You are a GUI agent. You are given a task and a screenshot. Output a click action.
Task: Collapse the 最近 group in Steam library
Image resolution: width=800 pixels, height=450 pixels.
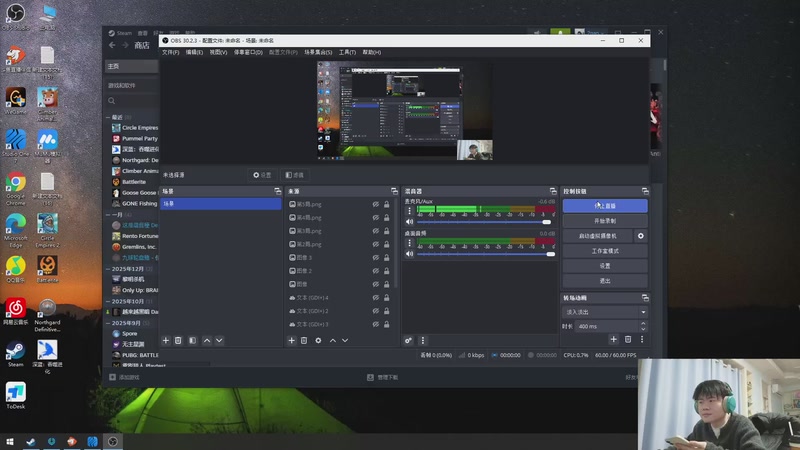coord(110,117)
